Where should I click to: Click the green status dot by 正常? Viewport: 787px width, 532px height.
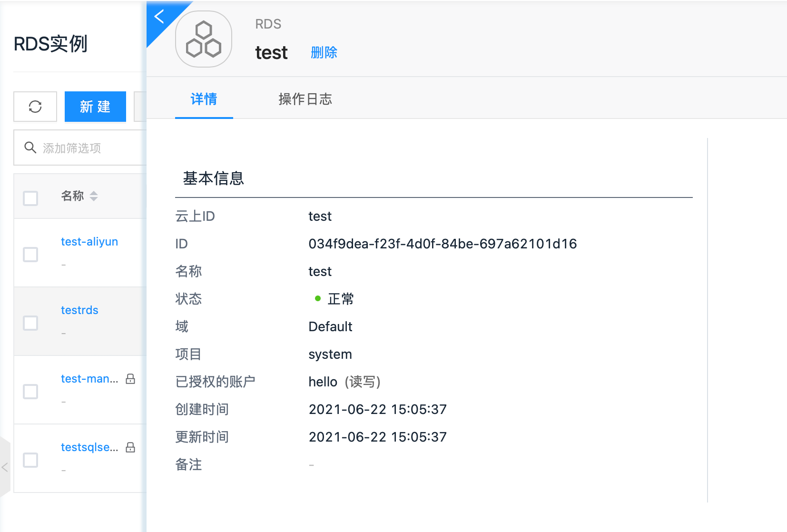pyautogui.click(x=318, y=299)
